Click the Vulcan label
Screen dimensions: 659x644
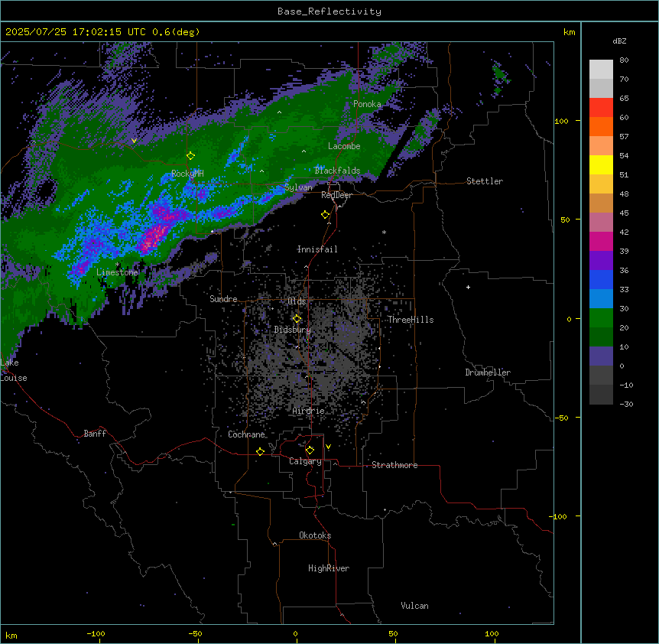pyautogui.click(x=415, y=606)
